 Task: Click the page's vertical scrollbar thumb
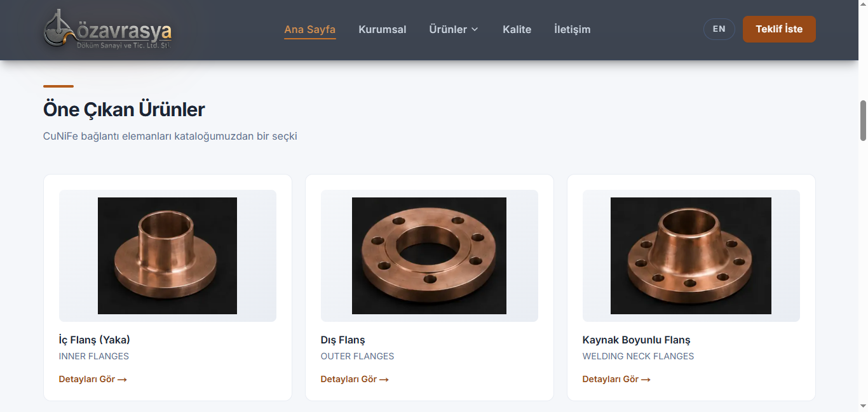point(863,120)
